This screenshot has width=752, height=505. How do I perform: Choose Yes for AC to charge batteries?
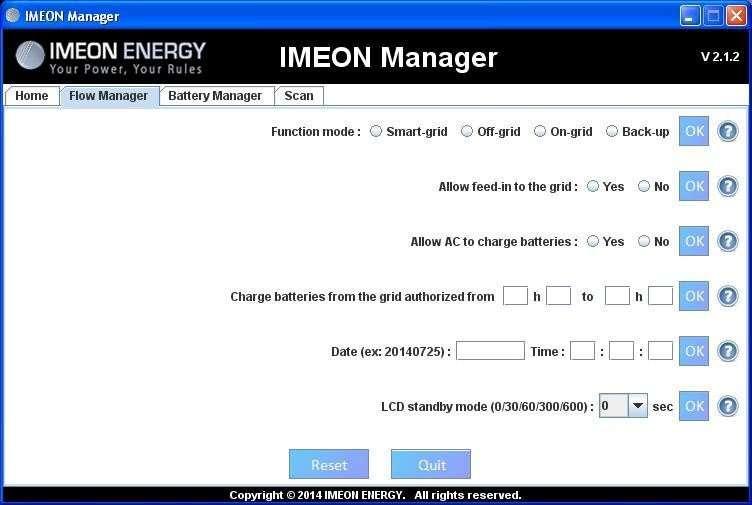[x=593, y=241]
